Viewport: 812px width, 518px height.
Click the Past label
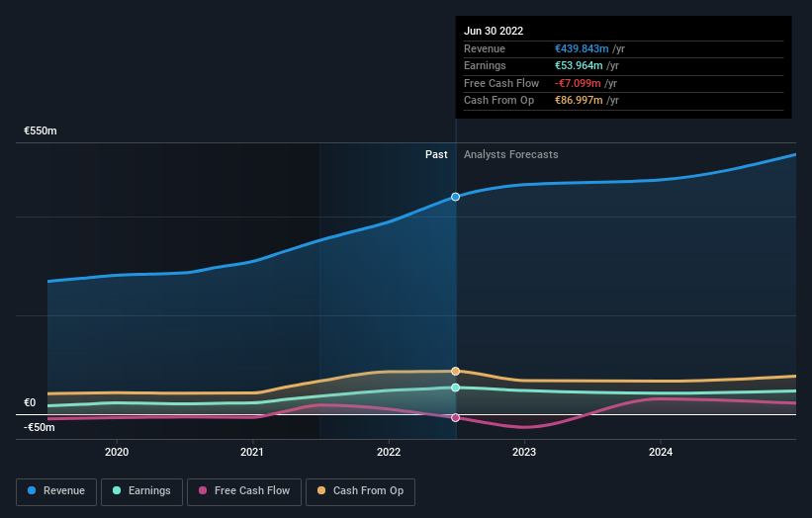[436, 154]
